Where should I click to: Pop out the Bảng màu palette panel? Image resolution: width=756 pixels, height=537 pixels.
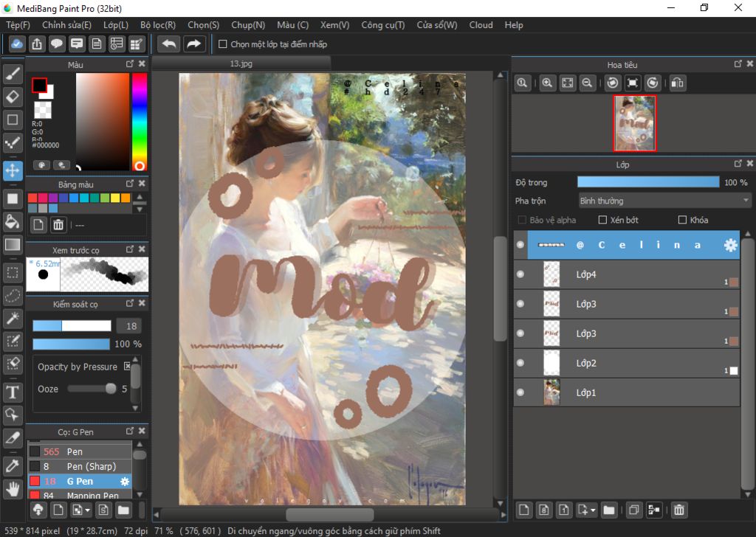point(130,184)
